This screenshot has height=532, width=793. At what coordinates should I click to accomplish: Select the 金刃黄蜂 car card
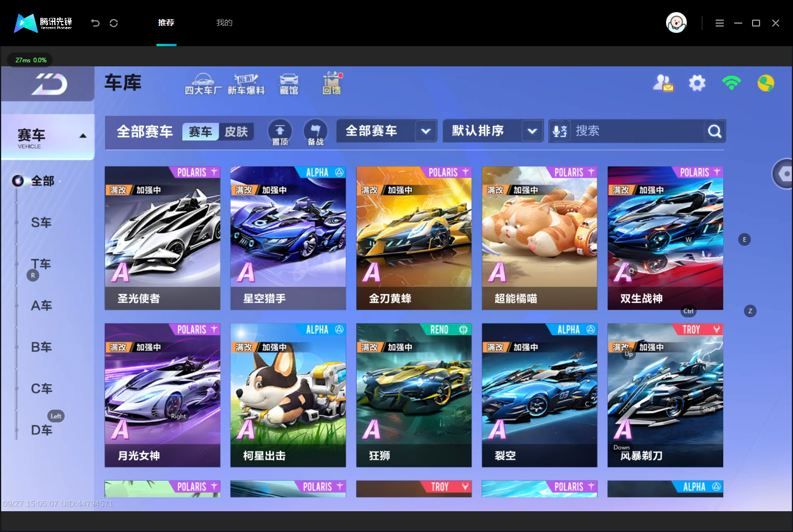pyautogui.click(x=414, y=238)
